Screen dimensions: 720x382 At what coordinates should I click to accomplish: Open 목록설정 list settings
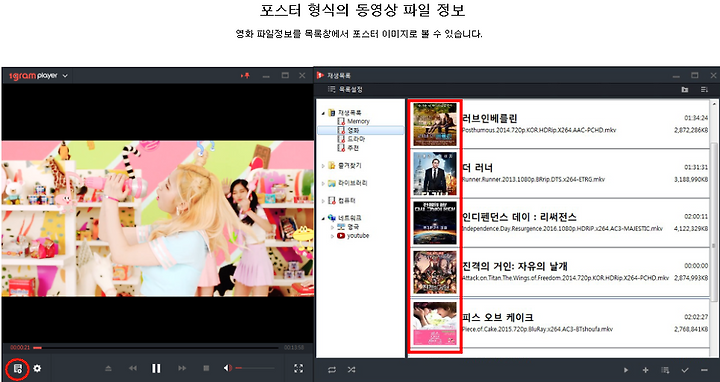[x=345, y=90]
